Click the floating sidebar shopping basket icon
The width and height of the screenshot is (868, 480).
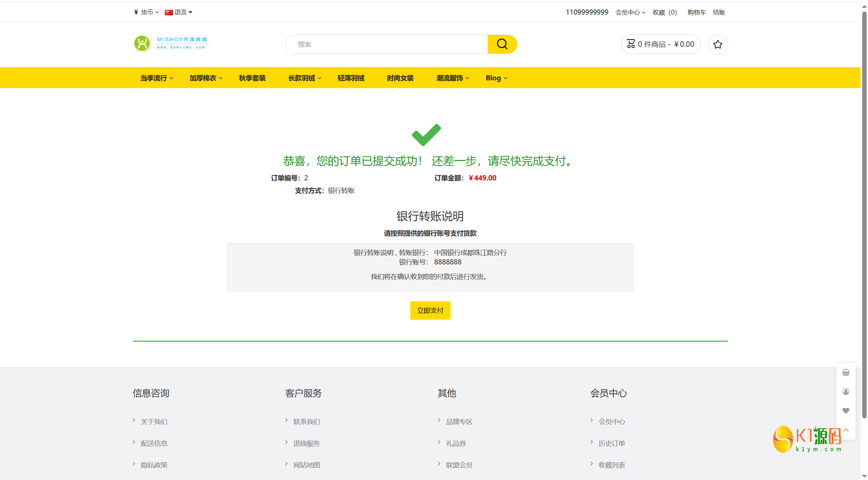coord(846,372)
